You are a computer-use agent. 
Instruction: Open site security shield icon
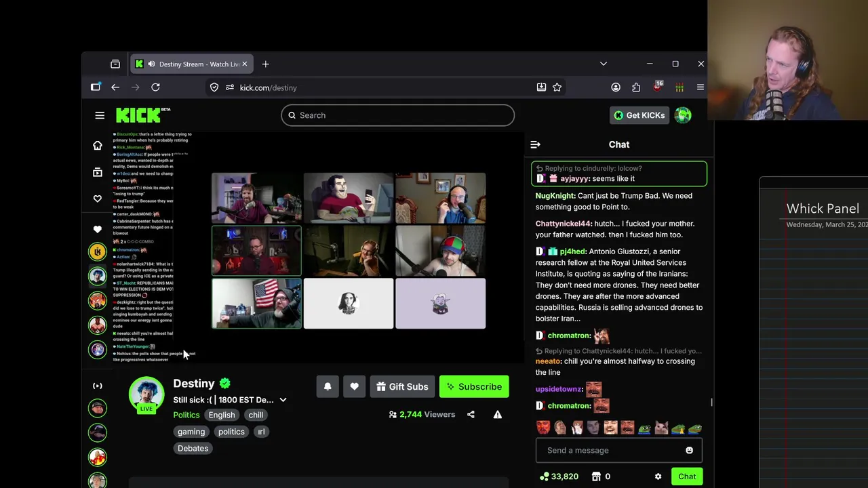(x=214, y=87)
